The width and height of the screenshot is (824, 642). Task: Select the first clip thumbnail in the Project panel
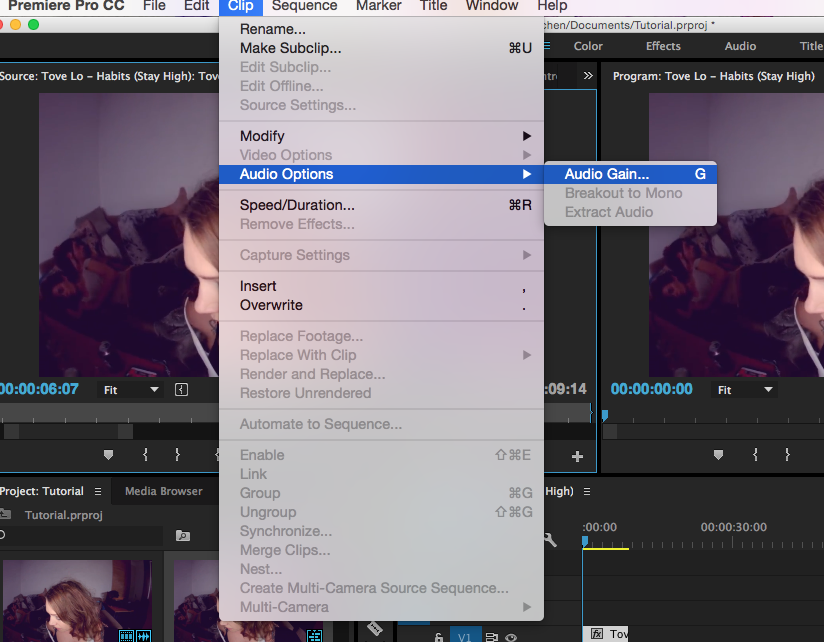[77, 600]
